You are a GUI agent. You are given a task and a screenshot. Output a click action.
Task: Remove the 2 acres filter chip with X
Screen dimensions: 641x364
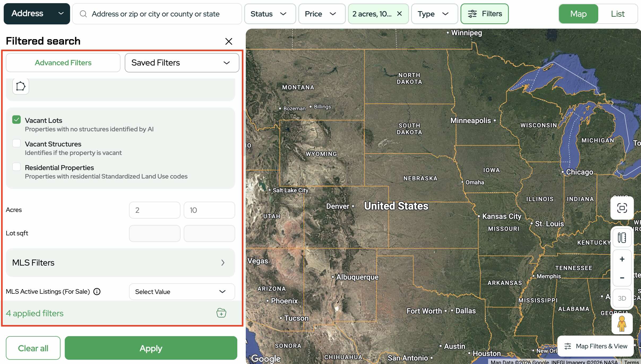point(399,14)
